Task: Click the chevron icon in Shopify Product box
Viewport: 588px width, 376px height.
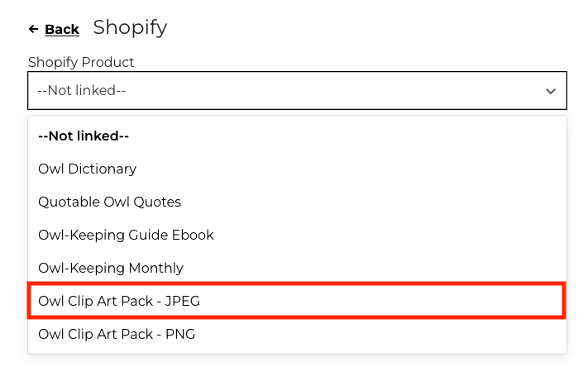Action: [x=550, y=91]
